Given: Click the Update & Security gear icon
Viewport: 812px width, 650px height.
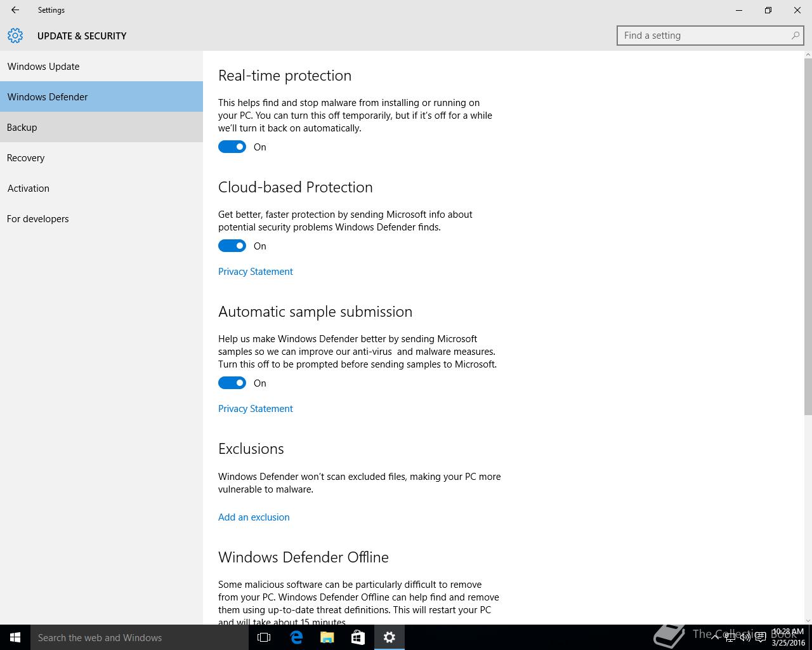Looking at the screenshot, I should pos(15,36).
